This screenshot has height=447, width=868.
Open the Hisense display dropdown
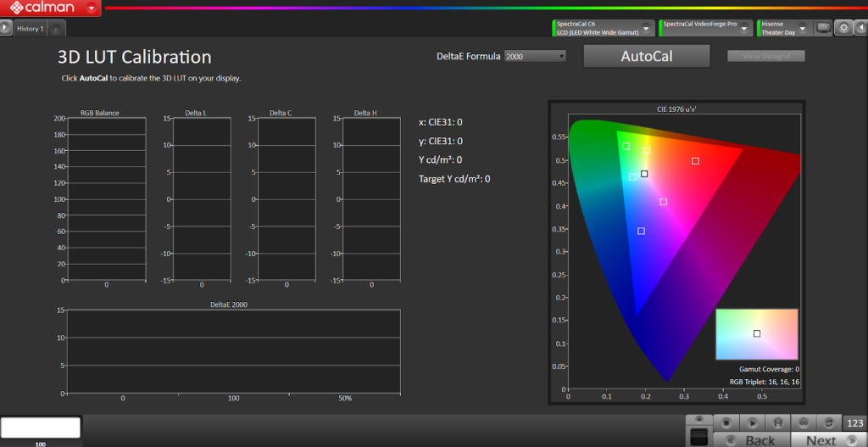[x=804, y=28]
